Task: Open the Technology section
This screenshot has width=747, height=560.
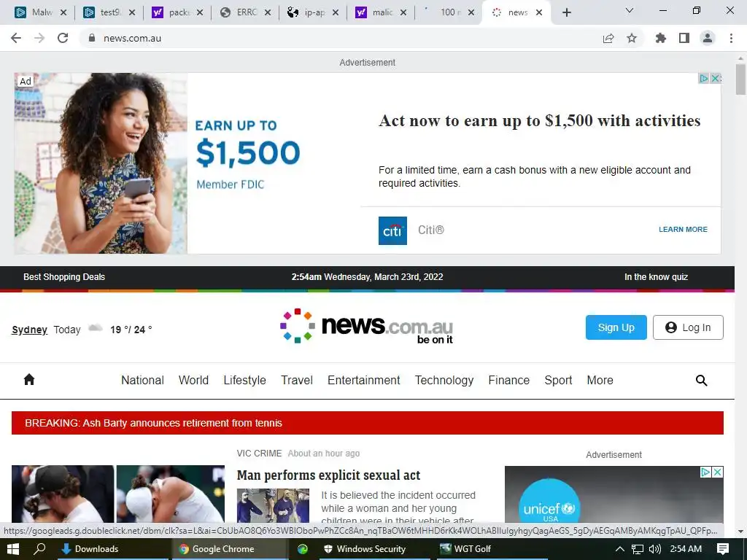Action: tap(444, 380)
